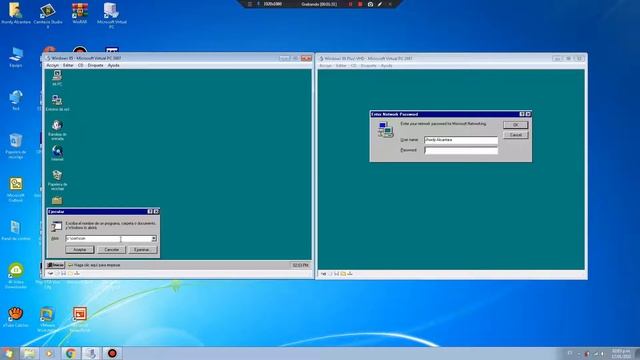Viewport: 640px width, 360px height.
Task: Click the Abrir text field in Ejecutar
Action: pyautogui.click(x=108, y=238)
